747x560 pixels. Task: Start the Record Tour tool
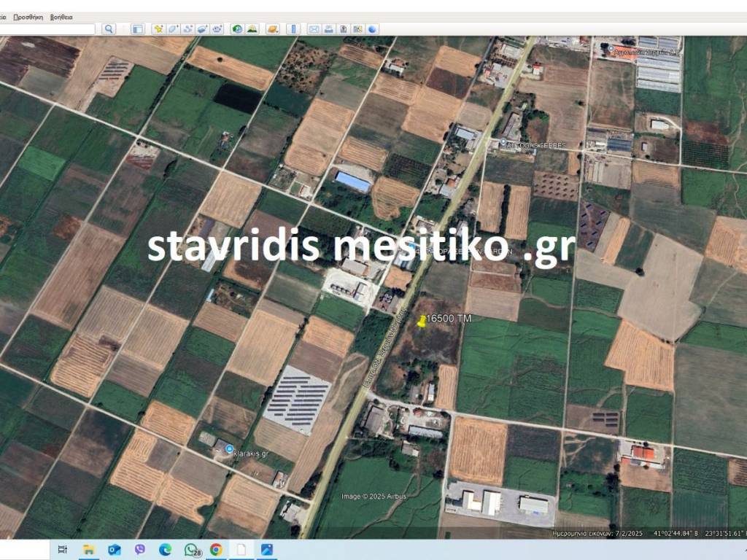(217, 29)
